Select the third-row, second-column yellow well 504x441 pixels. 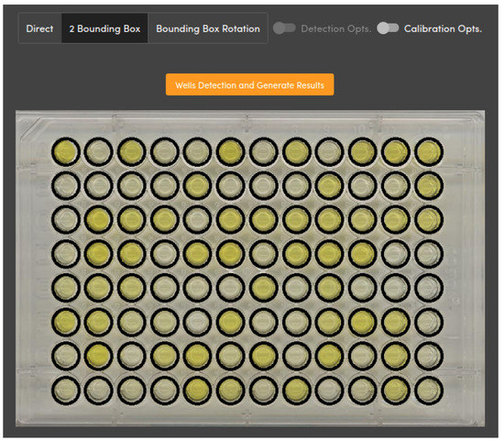(x=99, y=220)
